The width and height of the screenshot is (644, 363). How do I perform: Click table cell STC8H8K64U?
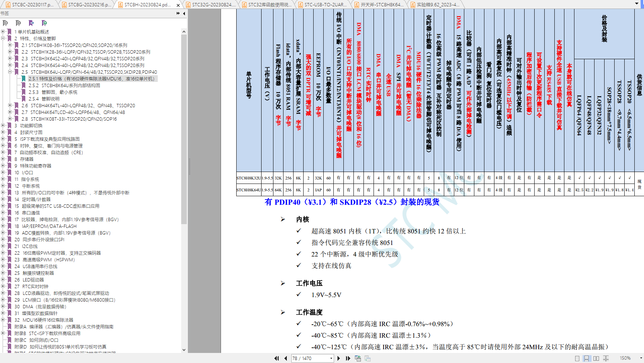coord(249,190)
